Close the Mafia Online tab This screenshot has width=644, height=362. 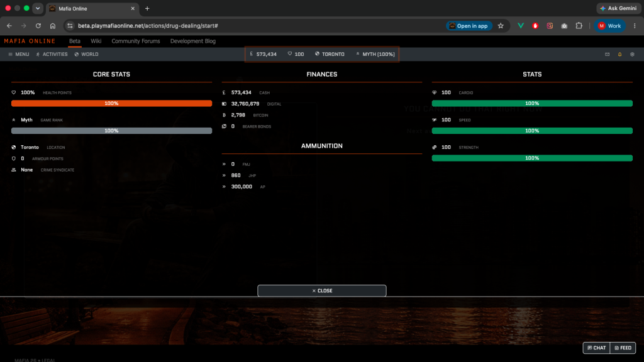coord(133,8)
